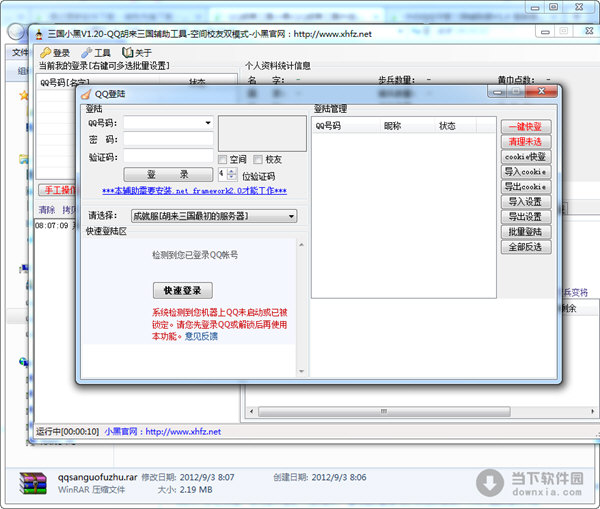This screenshot has width=600, height=509.
Task: Enable the 空间 checkbox
Action: [223, 159]
